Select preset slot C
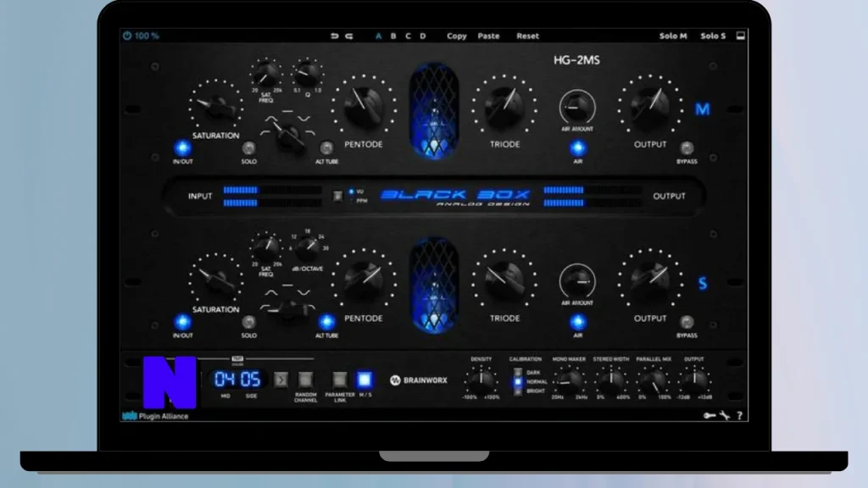This screenshot has height=488, width=868. (408, 36)
